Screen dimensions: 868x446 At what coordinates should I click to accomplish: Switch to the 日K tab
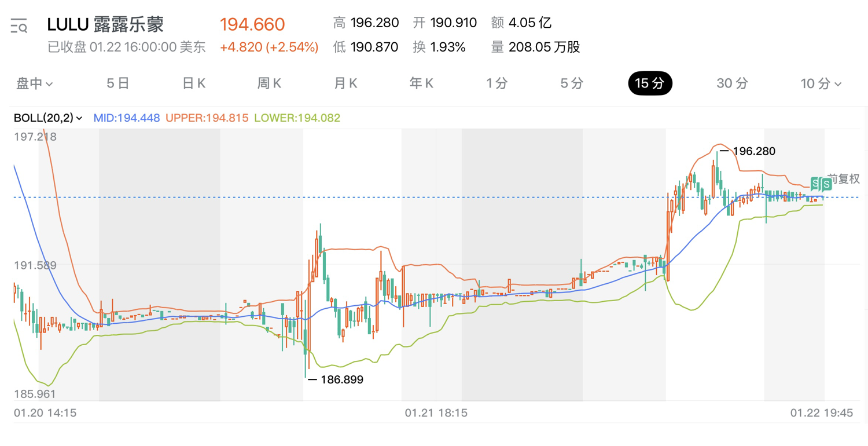coord(194,83)
